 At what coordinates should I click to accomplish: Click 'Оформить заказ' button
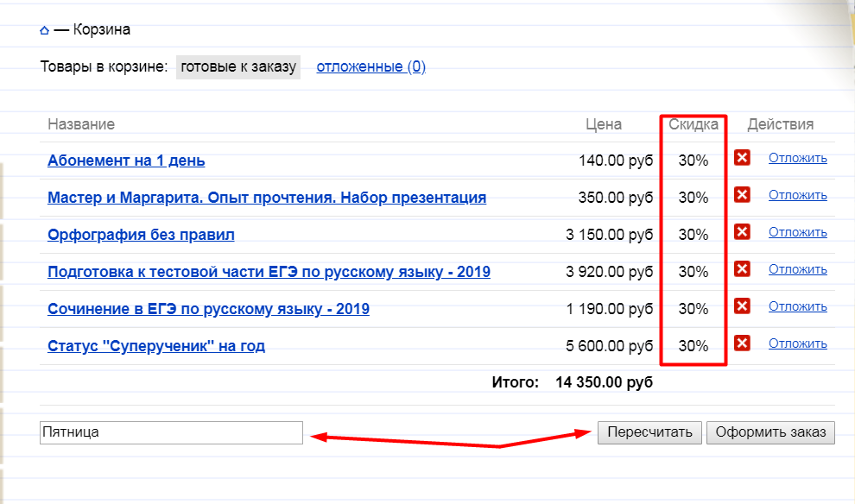(770, 432)
